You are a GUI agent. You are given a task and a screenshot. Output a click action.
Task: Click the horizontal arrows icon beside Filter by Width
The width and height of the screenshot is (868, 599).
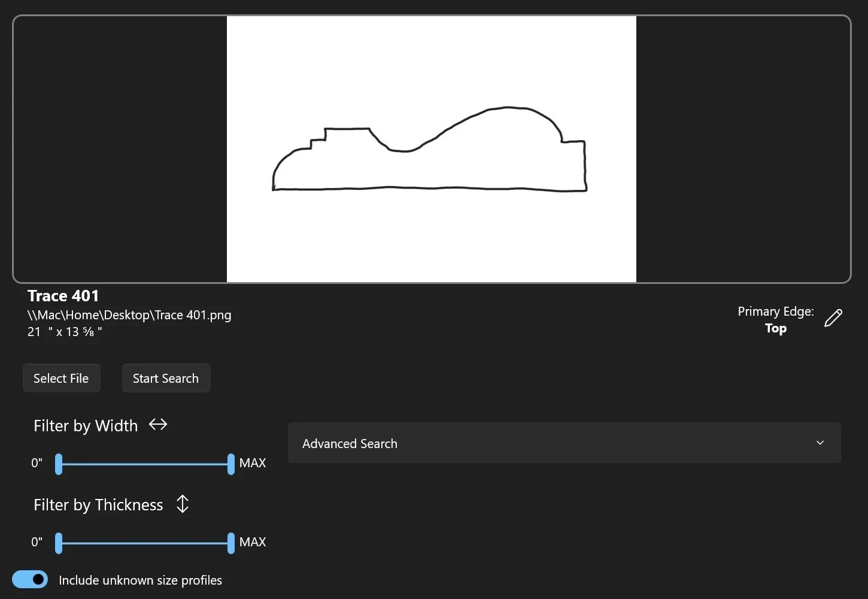tap(158, 425)
